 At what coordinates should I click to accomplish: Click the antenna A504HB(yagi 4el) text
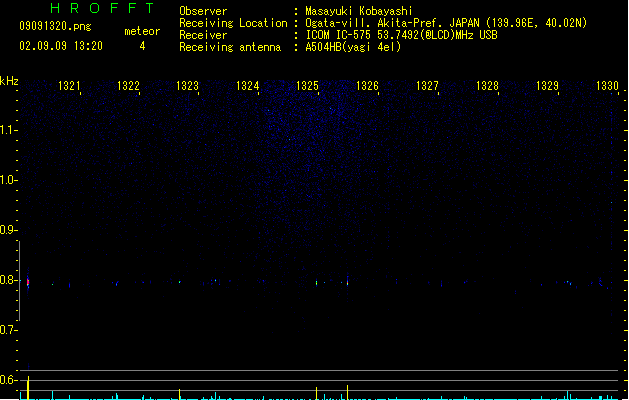(x=353, y=47)
